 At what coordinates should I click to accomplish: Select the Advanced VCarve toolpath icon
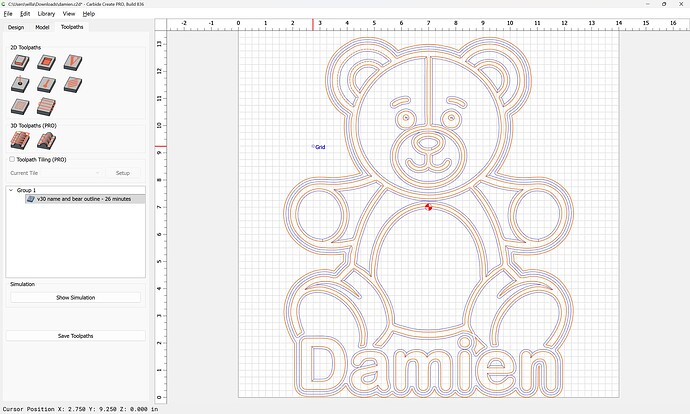[x=46, y=84]
